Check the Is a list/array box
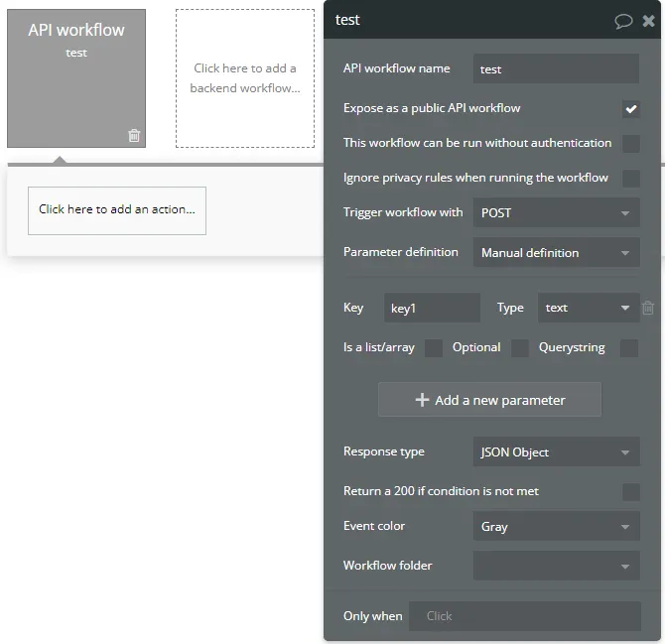The width and height of the screenshot is (665, 644). pos(433,348)
